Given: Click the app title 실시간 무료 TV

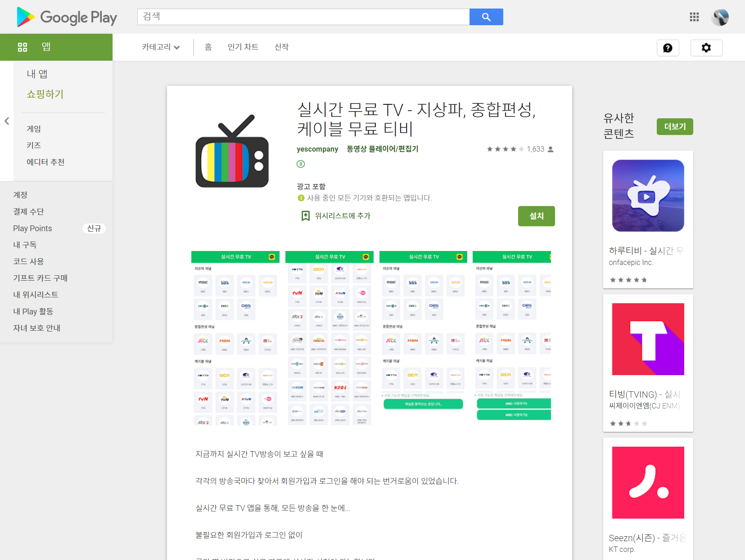Looking at the screenshot, I should 416,119.
